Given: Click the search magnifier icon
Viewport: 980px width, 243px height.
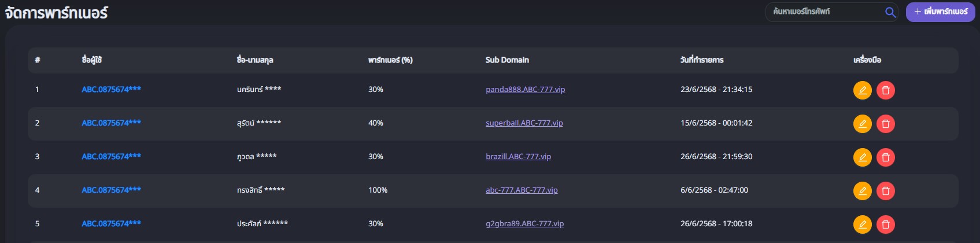Looking at the screenshot, I should click(x=890, y=12).
